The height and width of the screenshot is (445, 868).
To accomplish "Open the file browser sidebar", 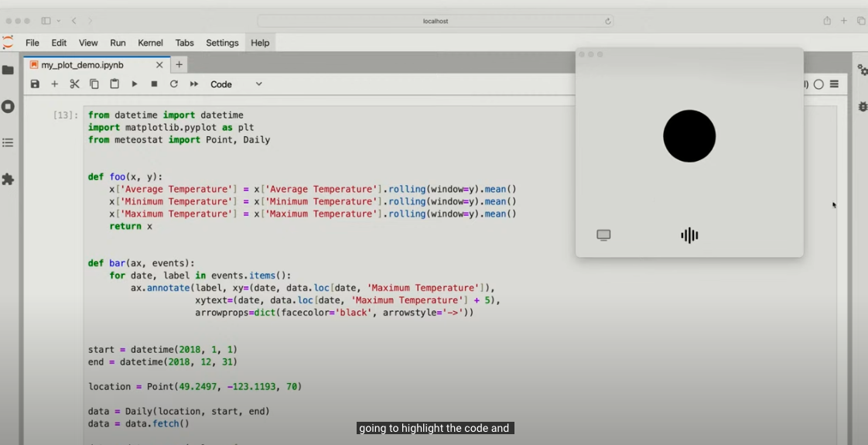I will click(x=9, y=70).
